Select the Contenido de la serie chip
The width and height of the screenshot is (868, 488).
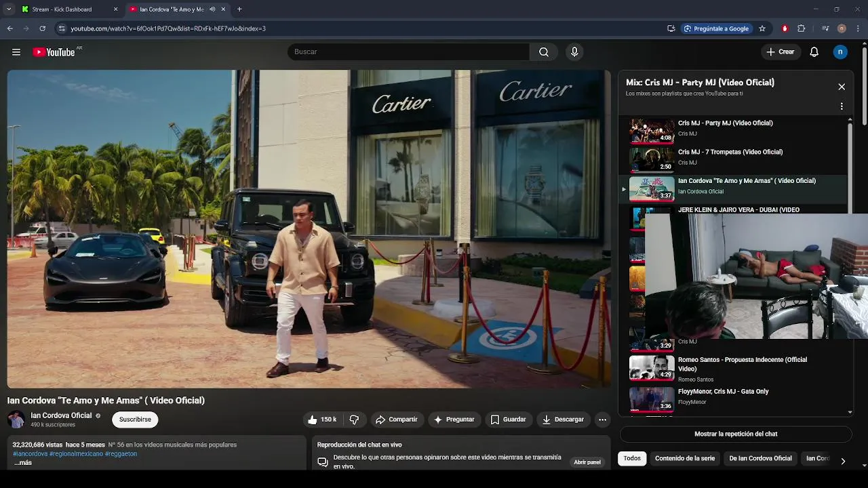(x=685, y=459)
